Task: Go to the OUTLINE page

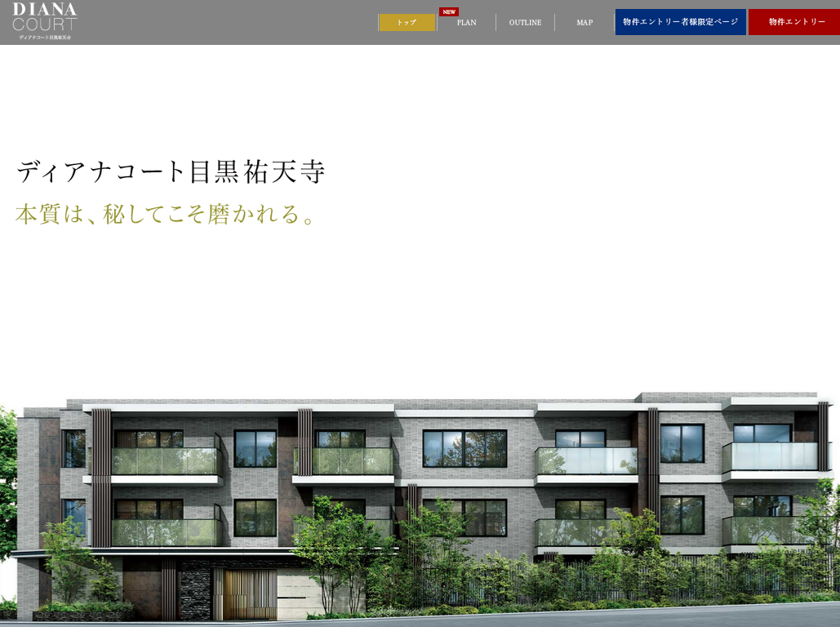Action: 525,23
